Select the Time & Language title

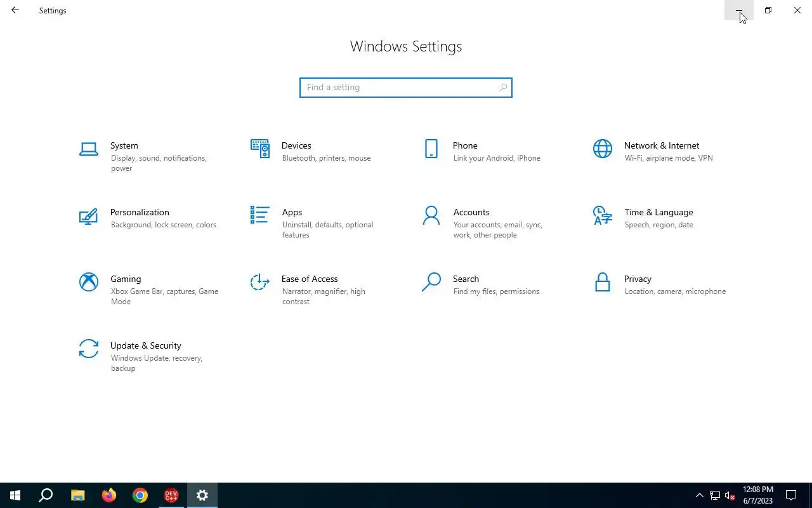[x=658, y=212]
